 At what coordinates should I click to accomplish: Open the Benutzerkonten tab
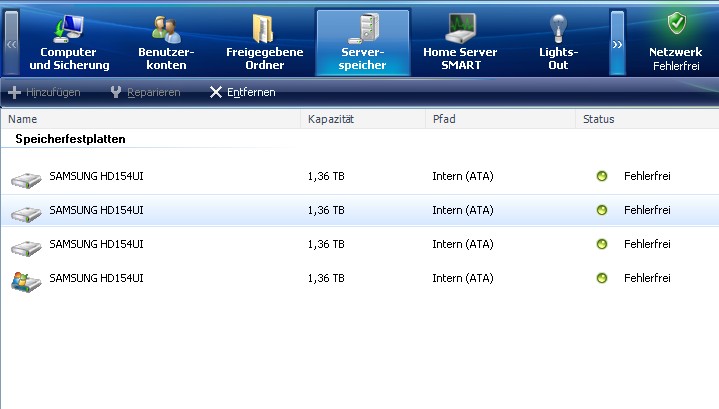click(x=166, y=43)
